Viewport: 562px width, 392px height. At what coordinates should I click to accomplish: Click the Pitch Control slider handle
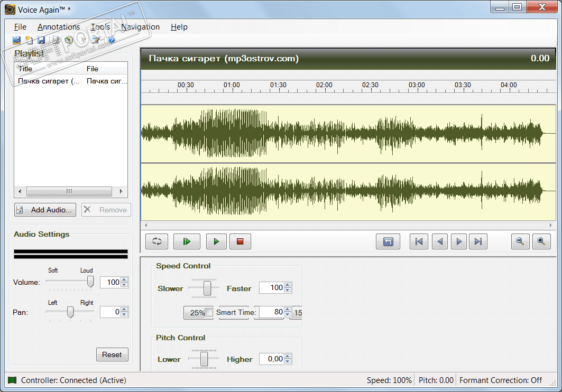point(204,359)
